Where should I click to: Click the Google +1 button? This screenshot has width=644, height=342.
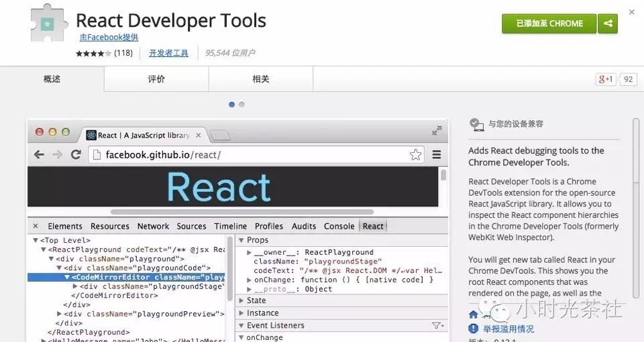(x=606, y=79)
